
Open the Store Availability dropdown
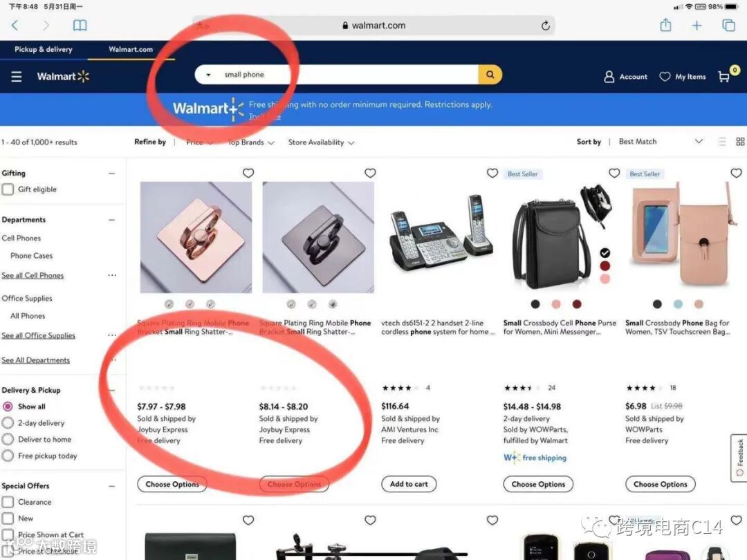(321, 142)
